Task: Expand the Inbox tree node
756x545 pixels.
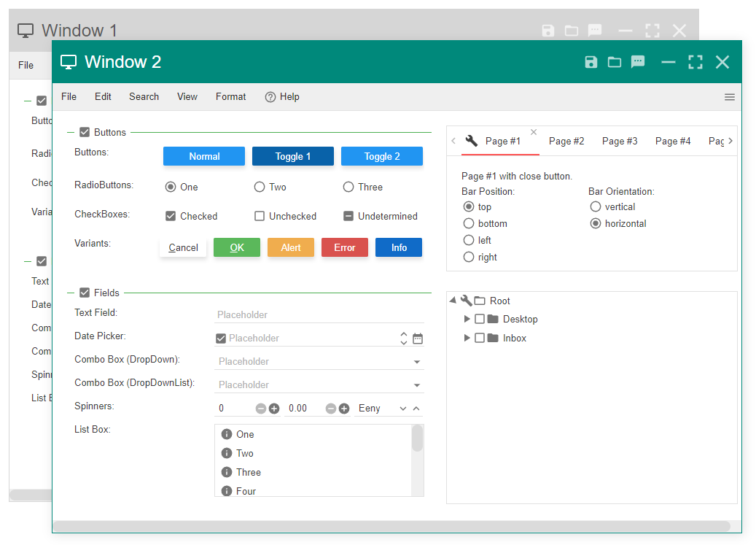Action: tap(467, 338)
